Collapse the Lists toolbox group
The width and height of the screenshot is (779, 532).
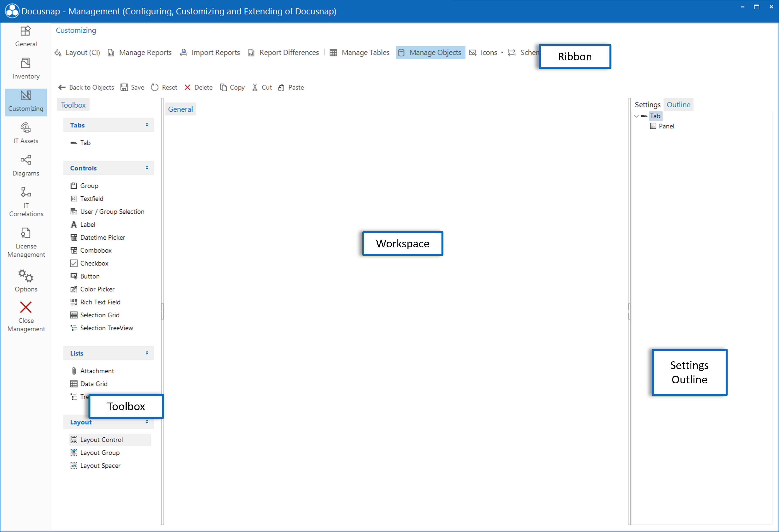tap(147, 353)
